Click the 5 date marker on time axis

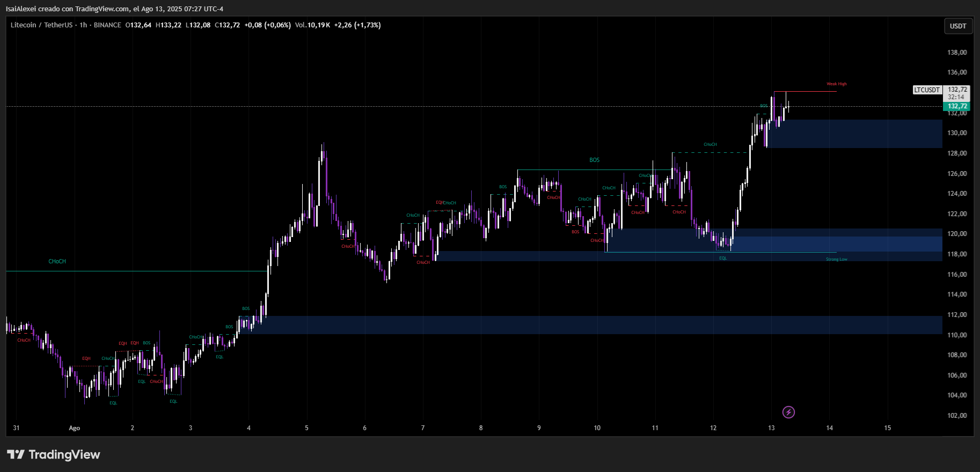pos(306,428)
